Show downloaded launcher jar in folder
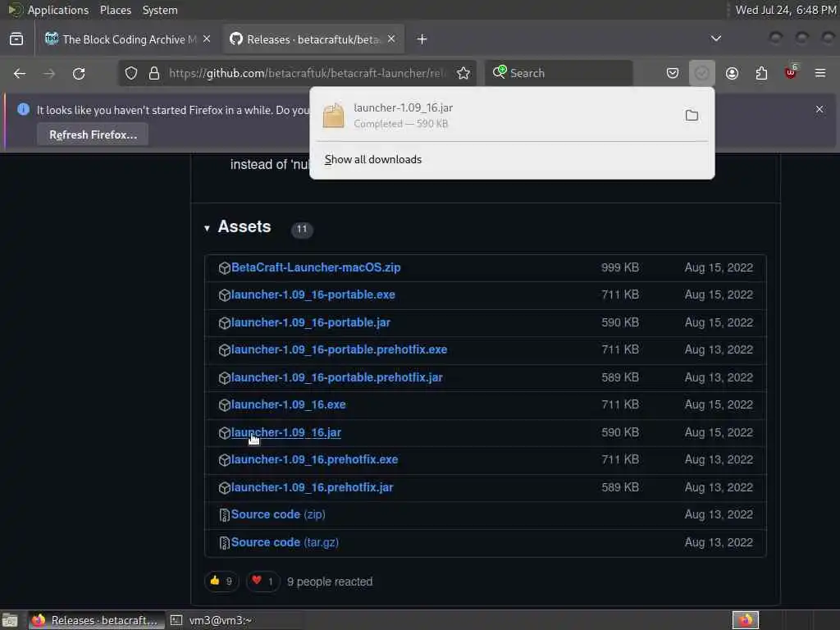 (692, 115)
